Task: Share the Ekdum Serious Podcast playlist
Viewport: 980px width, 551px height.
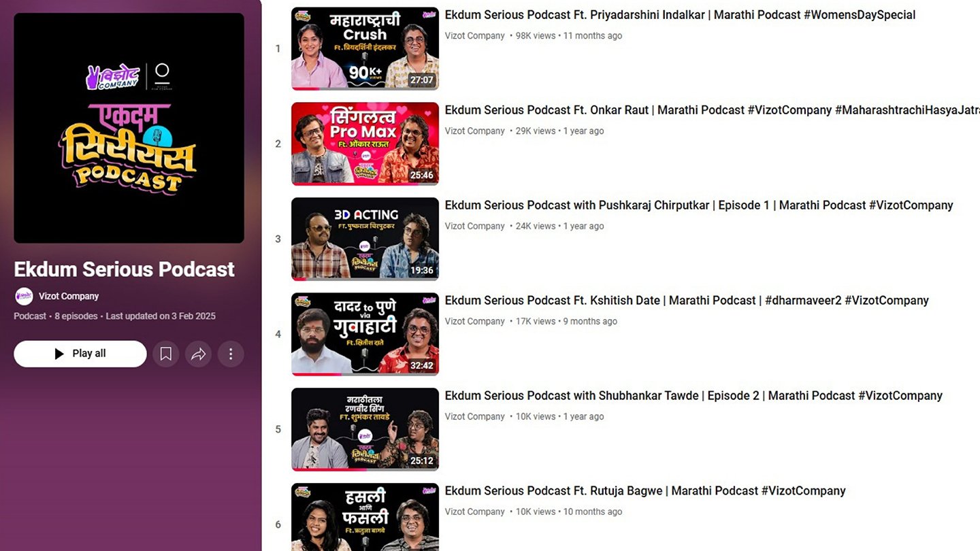Action: 198,354
